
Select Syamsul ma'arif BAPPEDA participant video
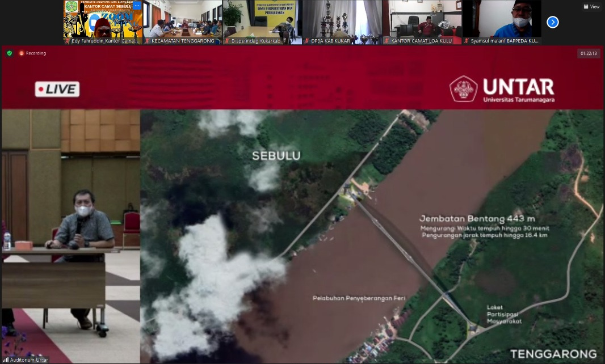pyautogui.click(x=501, y=20)
